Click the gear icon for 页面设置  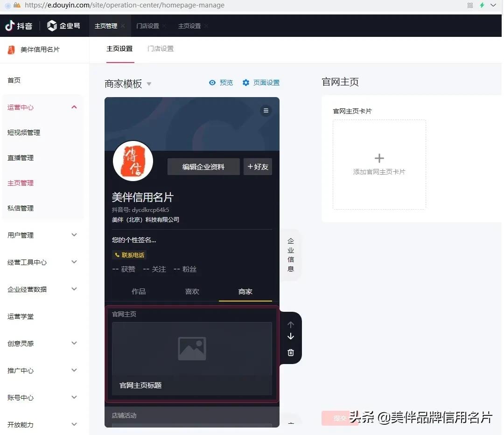[246, 83]
